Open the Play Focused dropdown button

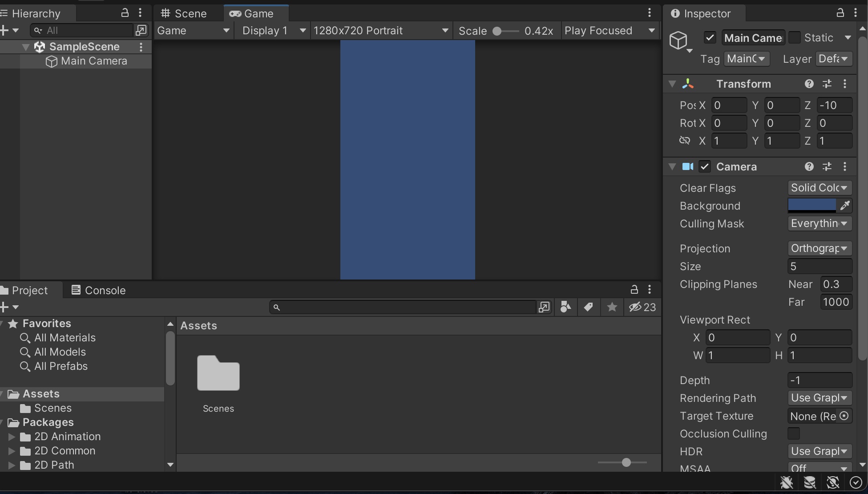tap(609, 31)
